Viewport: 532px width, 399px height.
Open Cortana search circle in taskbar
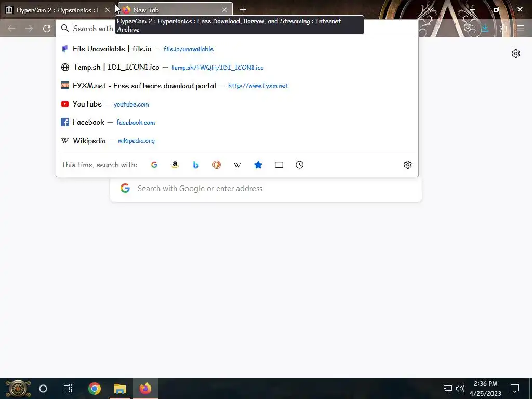pos(43,389)
